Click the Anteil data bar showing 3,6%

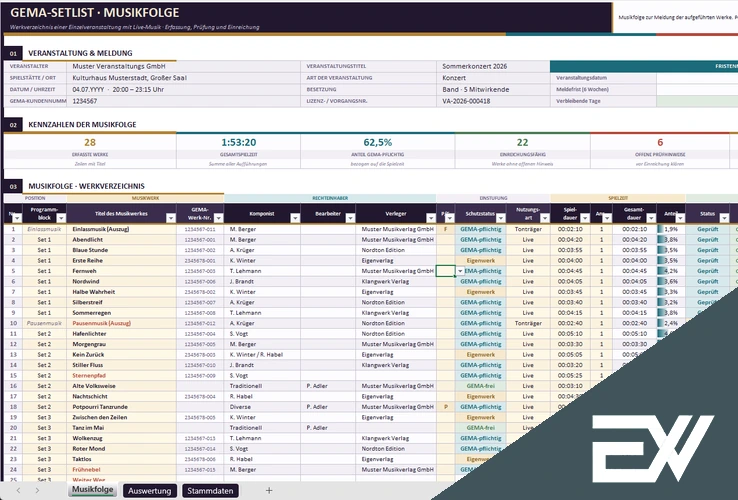(671, 282)
